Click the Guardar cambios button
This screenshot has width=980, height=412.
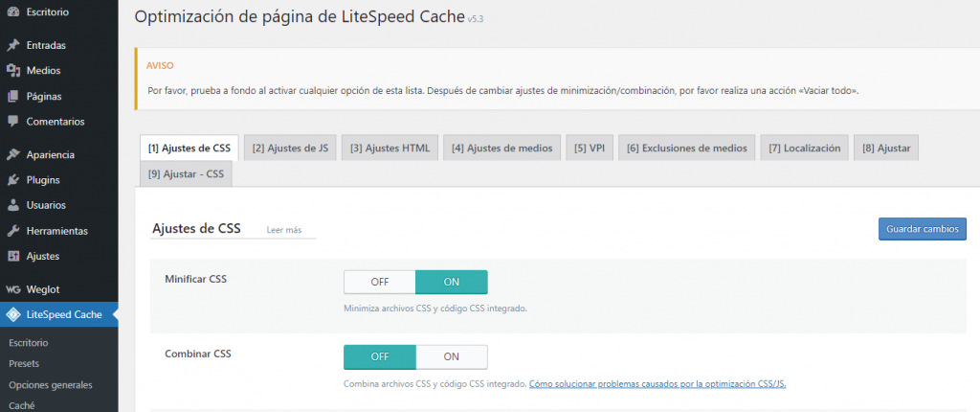(923, 229)
